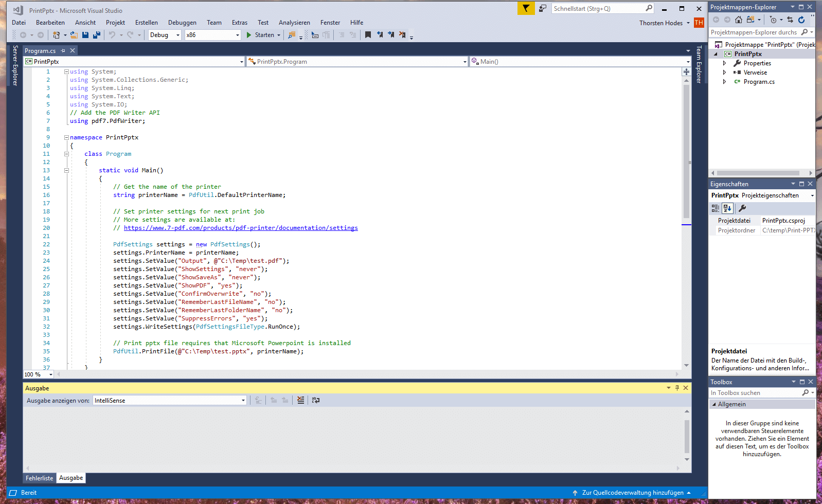Open the Erstellen menu

pos(147,23)
